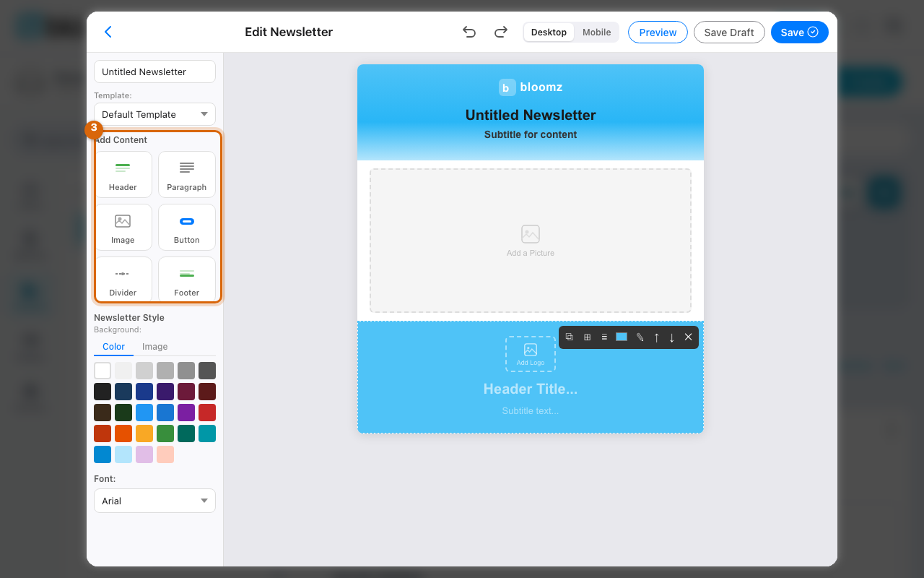
Task: Switch to Mobile view
Action: [597, 33]
